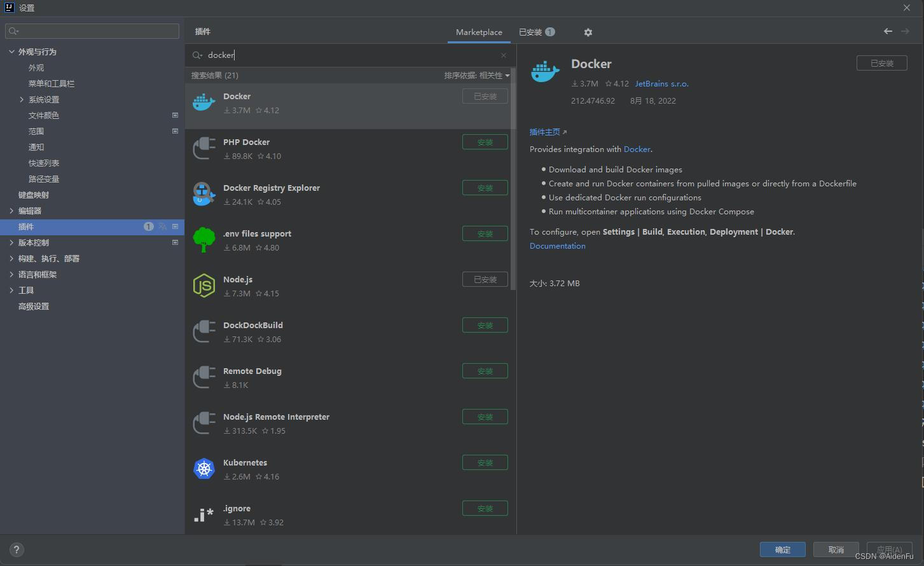Expand the 版本控制 section
Image resolution: width=924 pixels, height=566 pixels.
coord(11,242)
